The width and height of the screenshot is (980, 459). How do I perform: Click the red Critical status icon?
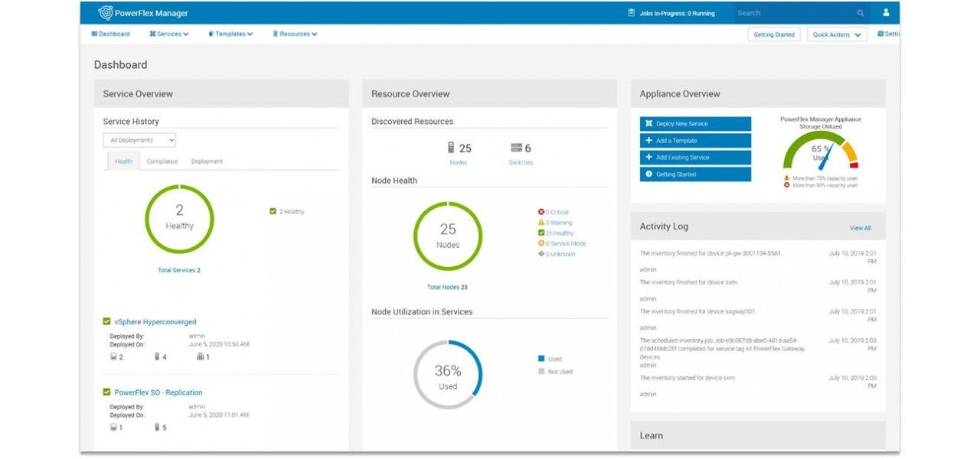point(541,212)
